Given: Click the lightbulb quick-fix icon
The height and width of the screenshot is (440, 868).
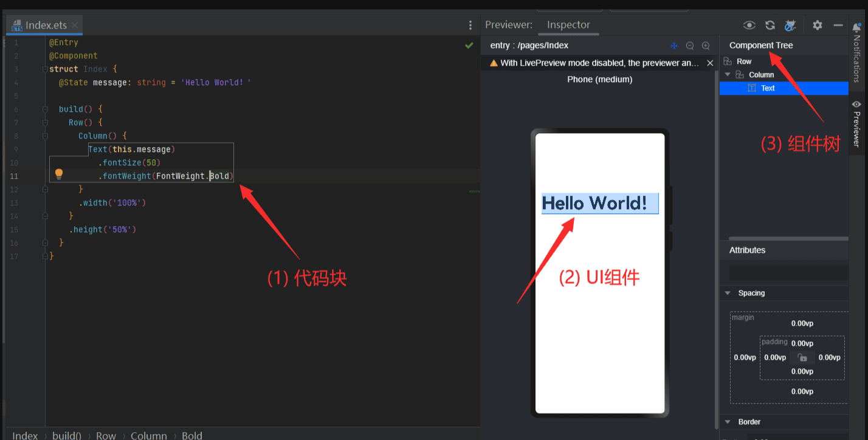Looking at the screenshot, I should (x=59, y=174).
